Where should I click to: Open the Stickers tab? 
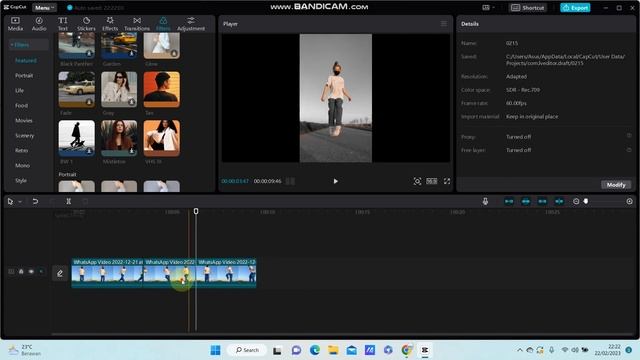(x=86, y=24)
